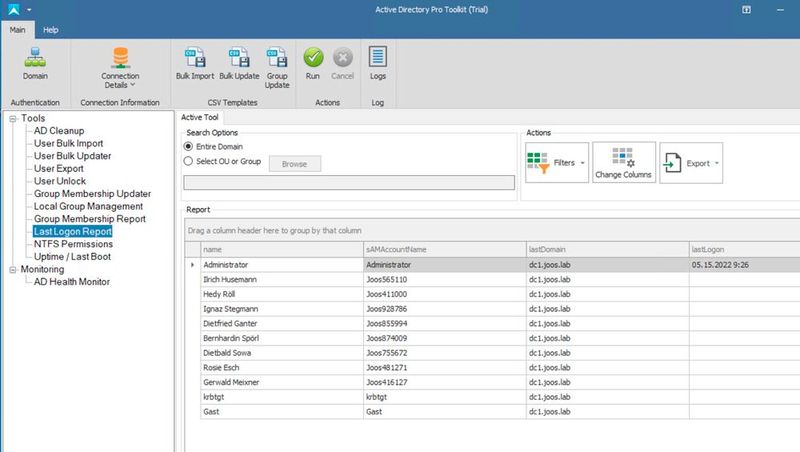Image resolution: width=800 pixels, height=452 pixels.
Task: Open NTFS Permissions tool in tree
Action: coord(73,244)
